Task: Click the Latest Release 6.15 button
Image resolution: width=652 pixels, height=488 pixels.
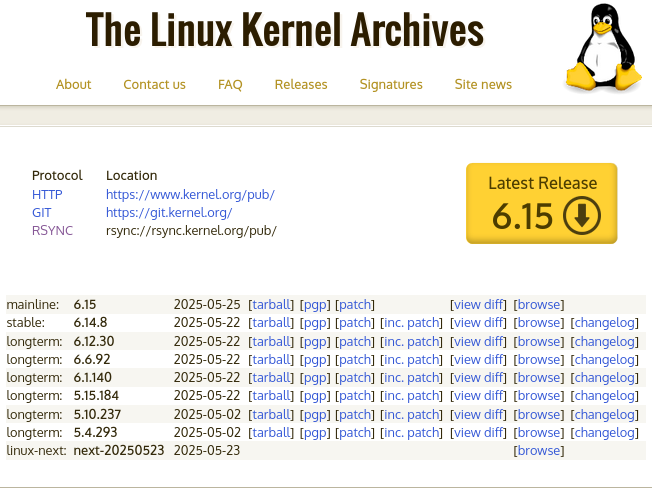Action: point(542,203)
